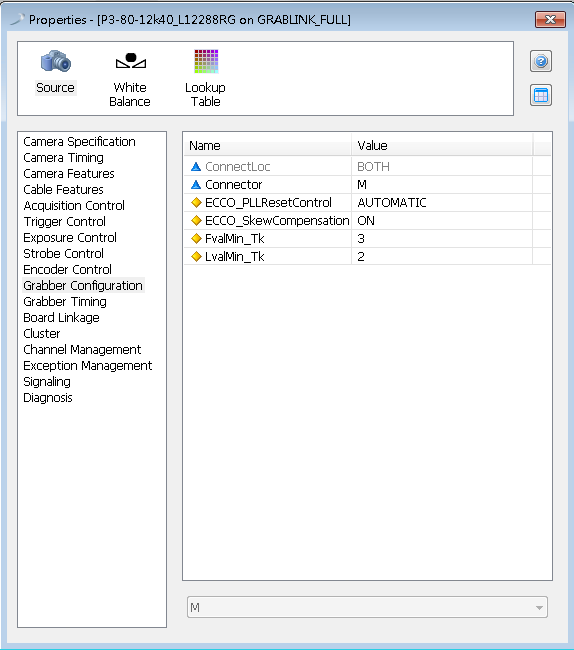
Task: Toggle the table view button
Action: click(x=541, y=95)
